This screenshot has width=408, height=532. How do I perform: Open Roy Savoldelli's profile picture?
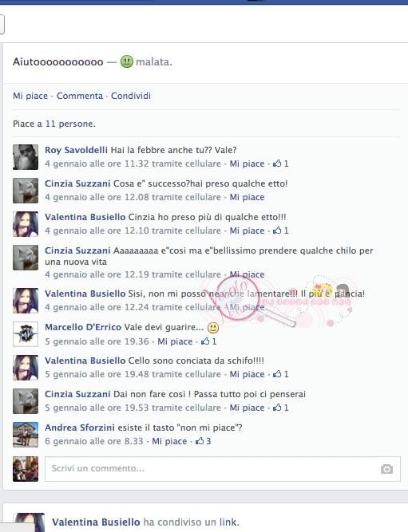tap(26, 157)
